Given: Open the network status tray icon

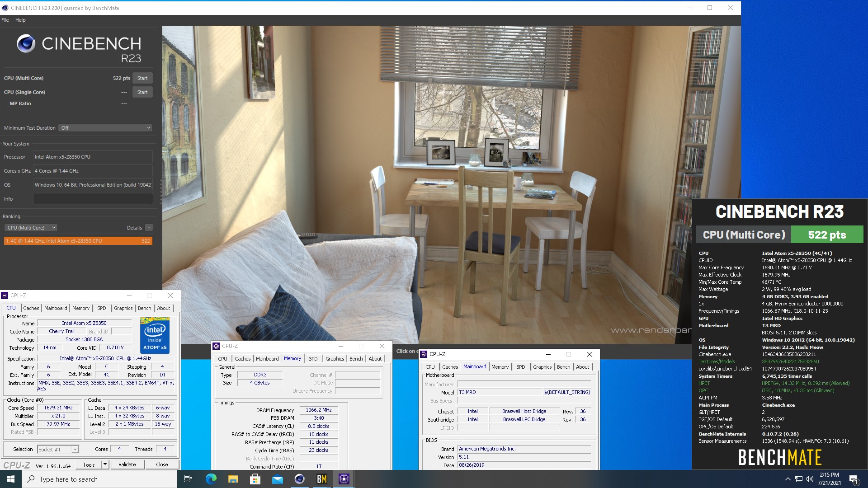Looking at the screenshot, I should pyautogui.click(x=799, y=479).
